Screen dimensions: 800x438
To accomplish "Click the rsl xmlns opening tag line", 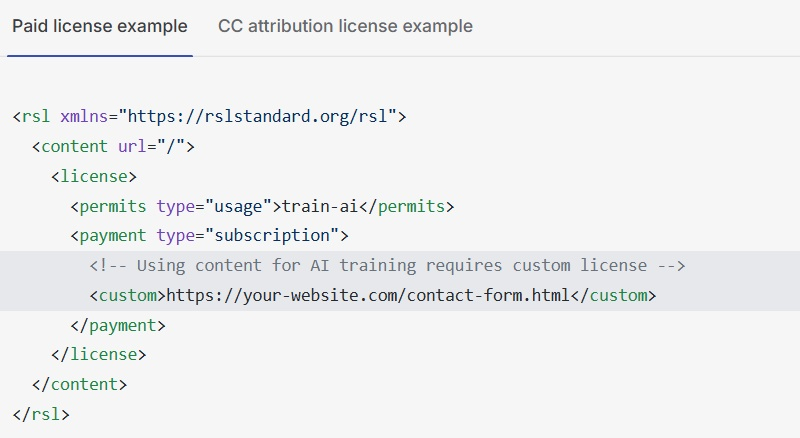I will click(209, 116).
